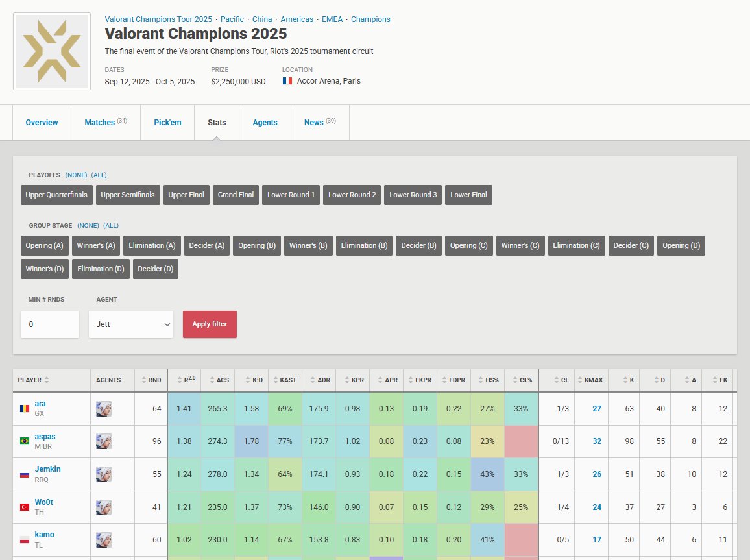Viewport: 750px width, 560px height.
Task: Open the Agent dropdown set to Jett
Action: click(130, 324)
